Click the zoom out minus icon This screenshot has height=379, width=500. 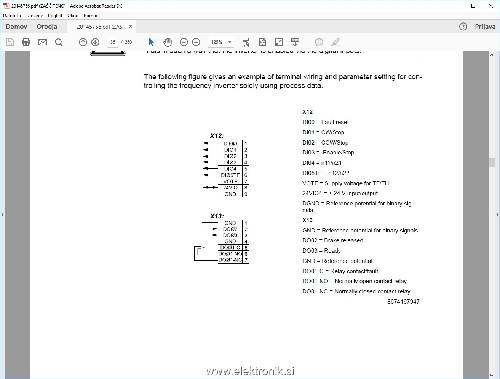pyautogui.click(x=184, y=42)
